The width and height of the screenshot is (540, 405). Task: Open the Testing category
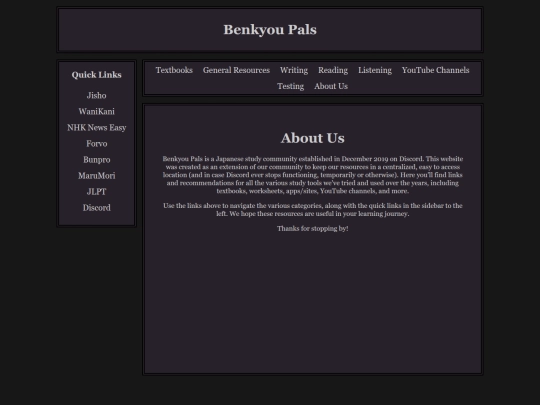point(290,86)
